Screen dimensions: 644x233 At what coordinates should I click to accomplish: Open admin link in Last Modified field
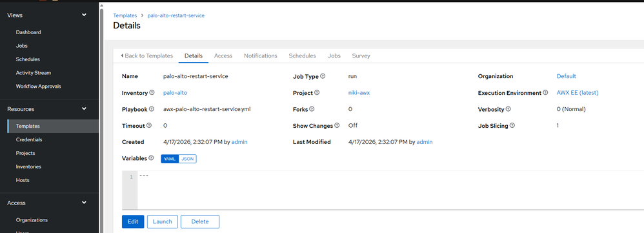click(425, 142)
